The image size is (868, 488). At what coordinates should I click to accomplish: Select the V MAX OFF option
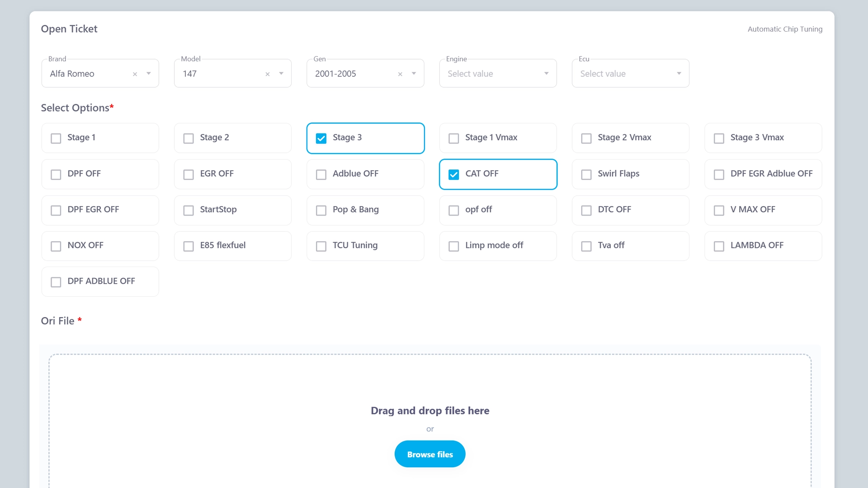719,211
